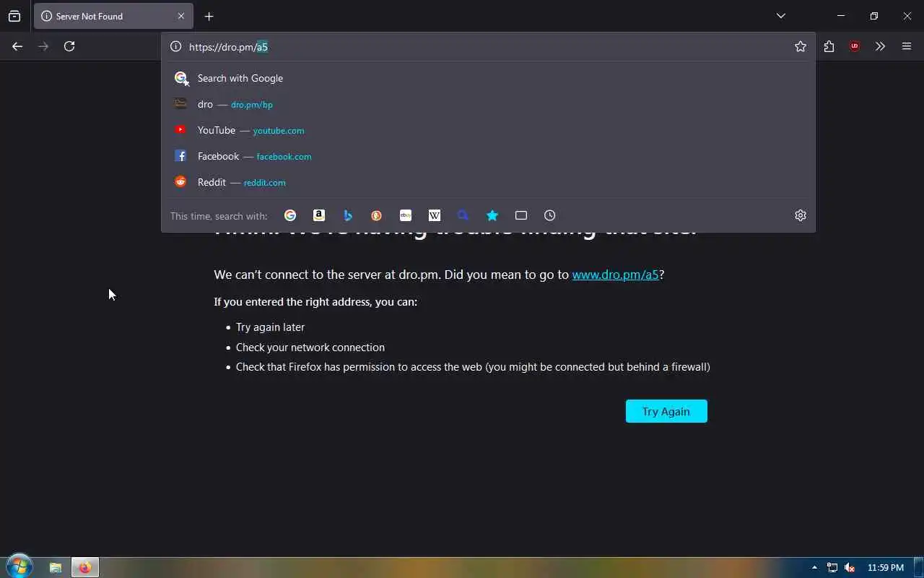Screen dimensions: 924x578
Task: Search this time with Google
Action: point(290,215)
